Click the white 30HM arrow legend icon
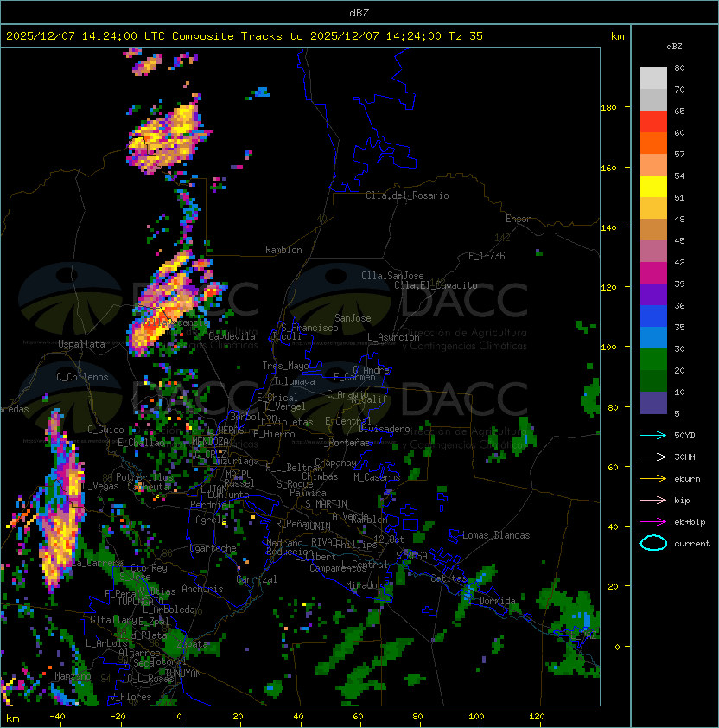 653,457
